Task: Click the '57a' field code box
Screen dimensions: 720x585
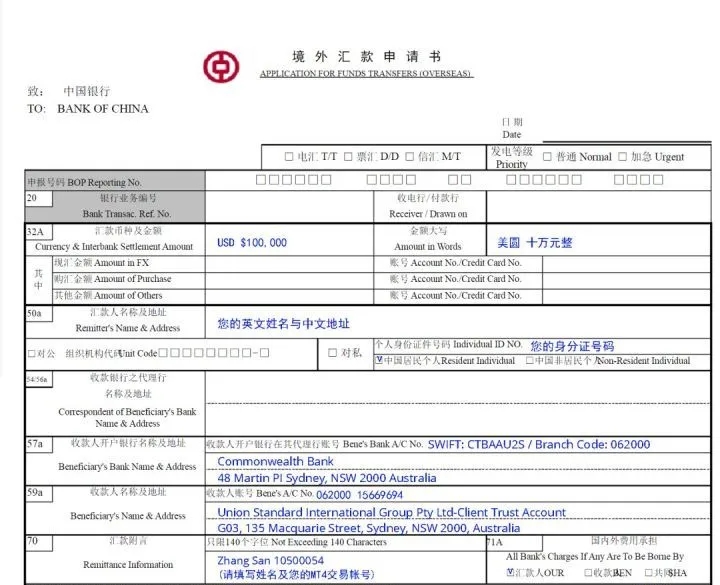Action: click(x=39, y=444)
